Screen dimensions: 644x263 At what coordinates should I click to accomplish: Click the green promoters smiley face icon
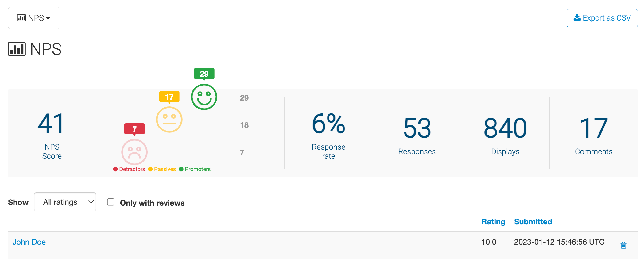204,97
